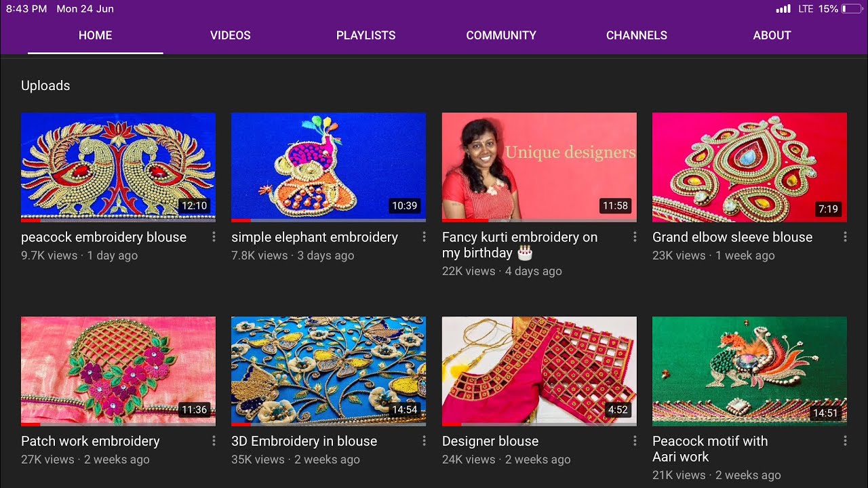Click '9.7K views · 1 day ago' text
The image size is (868, 488).
click(79, 256)
